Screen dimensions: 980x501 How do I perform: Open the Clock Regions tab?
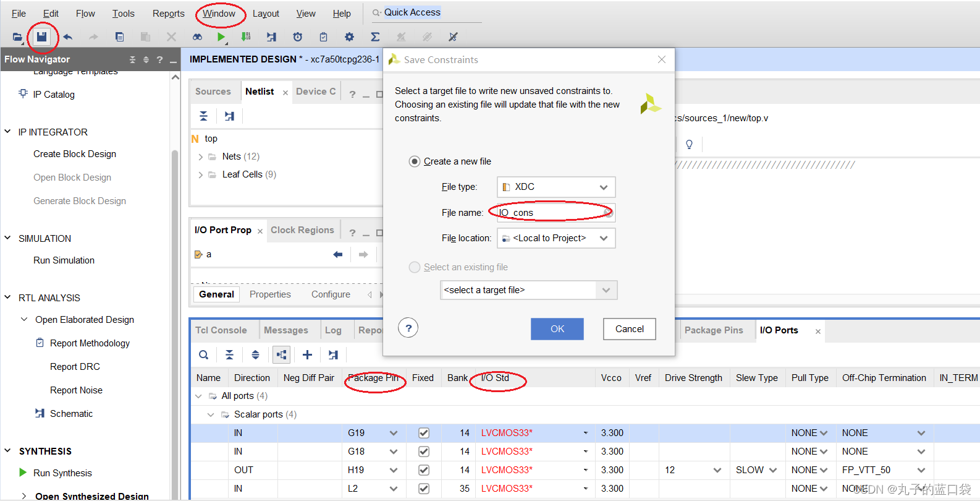302,230
